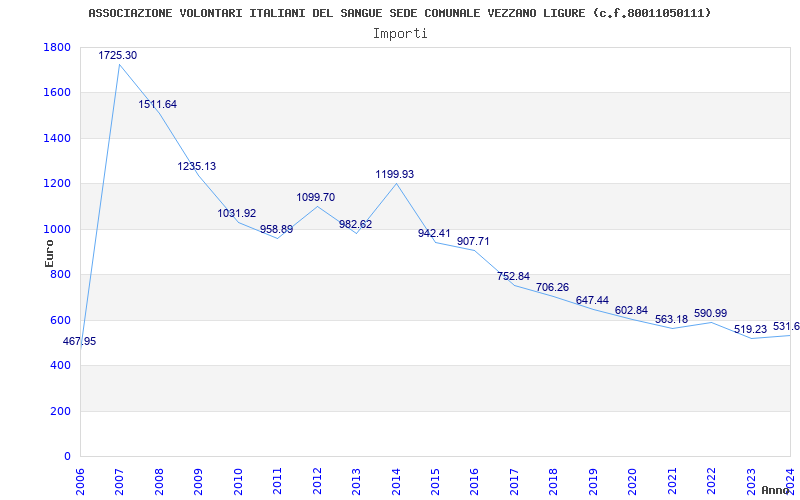Viewport: 800px width, 500px height.
Task: Select the 1199.93 data label
Action: (x=394, y=174)
